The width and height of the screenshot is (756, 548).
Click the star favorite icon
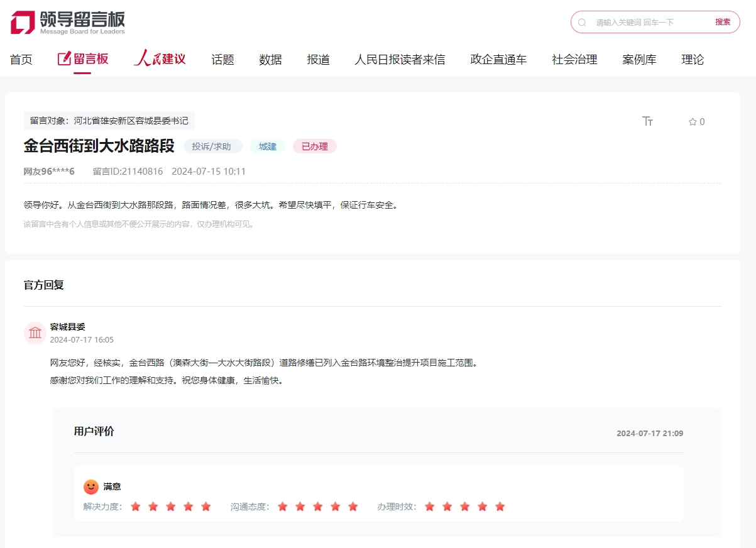click(x=691, y=122)
